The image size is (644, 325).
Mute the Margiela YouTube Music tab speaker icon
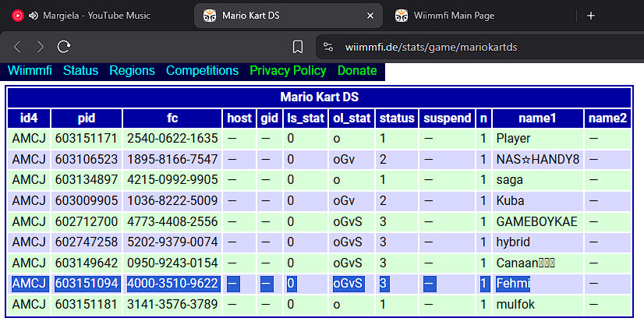pos(34,16)
